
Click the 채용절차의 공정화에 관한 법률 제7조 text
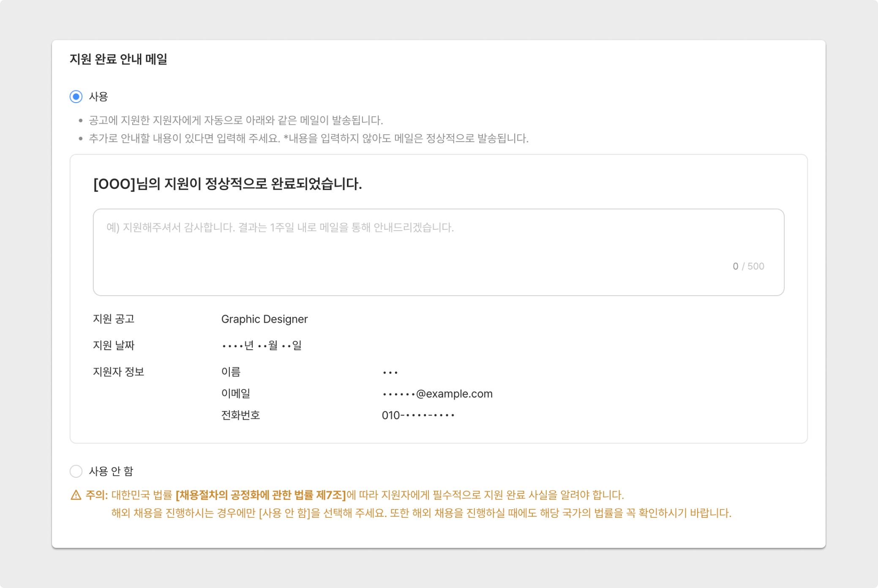pos(261,495)
